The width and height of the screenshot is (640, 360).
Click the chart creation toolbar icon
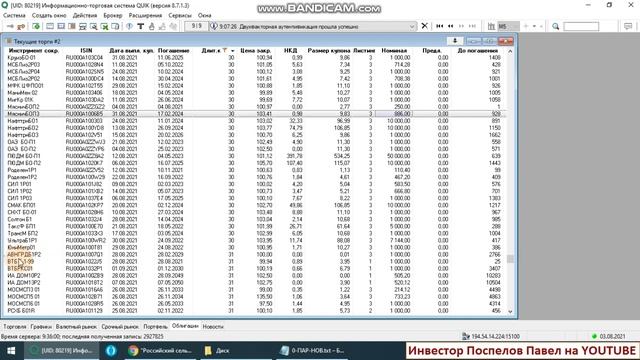pyautogui.click(x=491, y=26)
